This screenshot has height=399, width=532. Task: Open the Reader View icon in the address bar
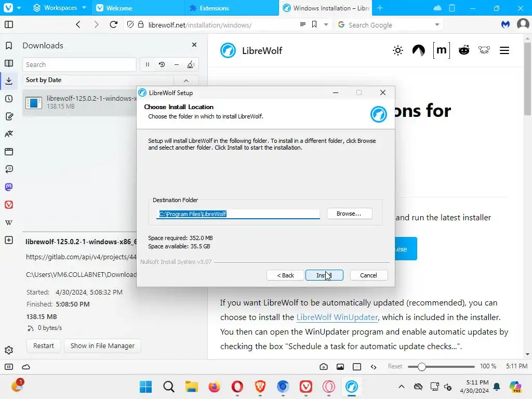(303, 24)
